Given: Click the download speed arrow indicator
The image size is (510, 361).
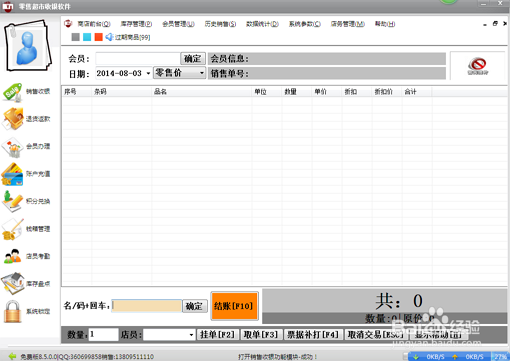Looking at the screenshot, I should 416,357.
